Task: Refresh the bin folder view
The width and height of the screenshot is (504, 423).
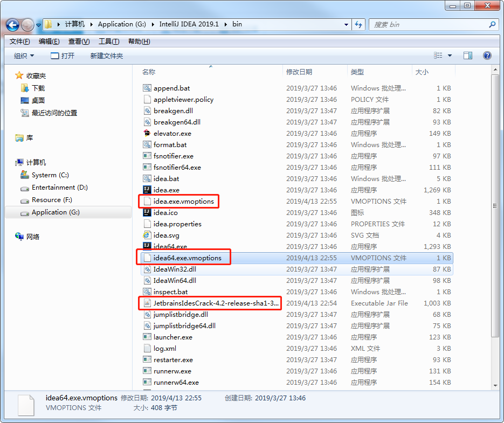Action: 358,24
